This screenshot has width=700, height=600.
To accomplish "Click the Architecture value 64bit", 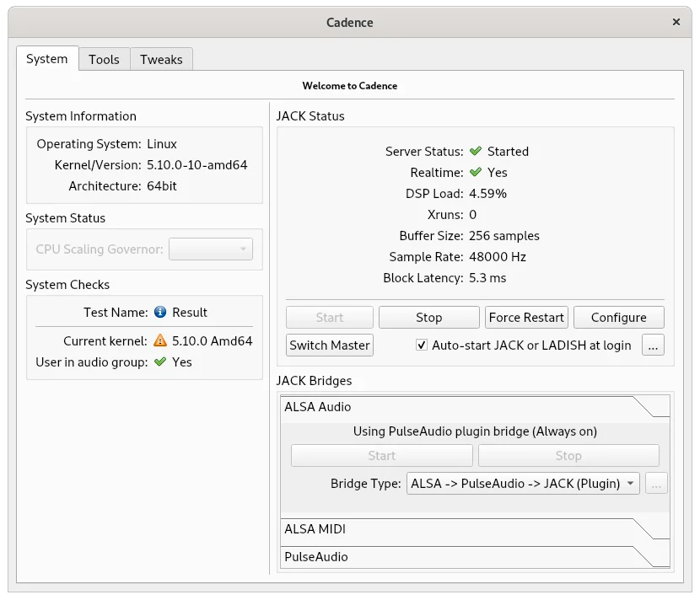I will click(x=162, y=185).
